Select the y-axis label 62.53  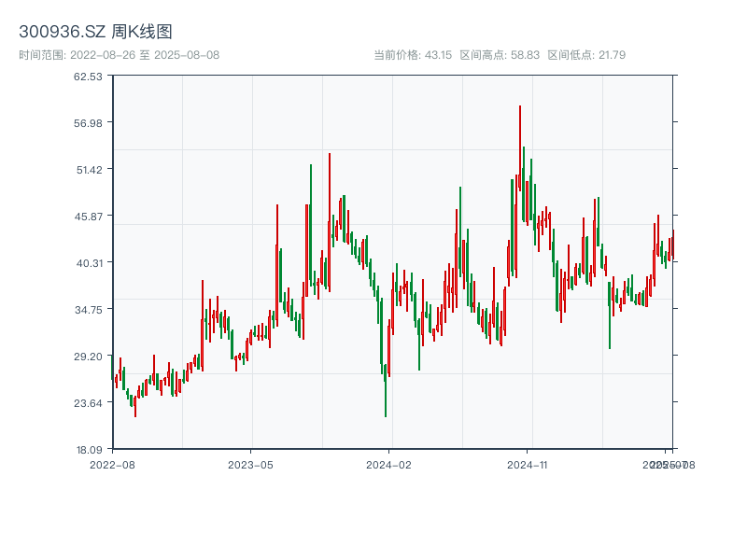pyautogui.click(x=88, y=77)
